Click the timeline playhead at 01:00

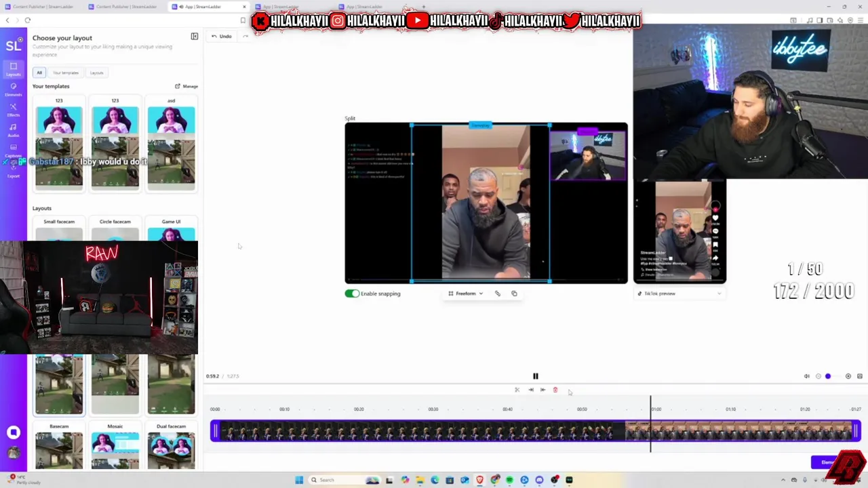point(651,424)
